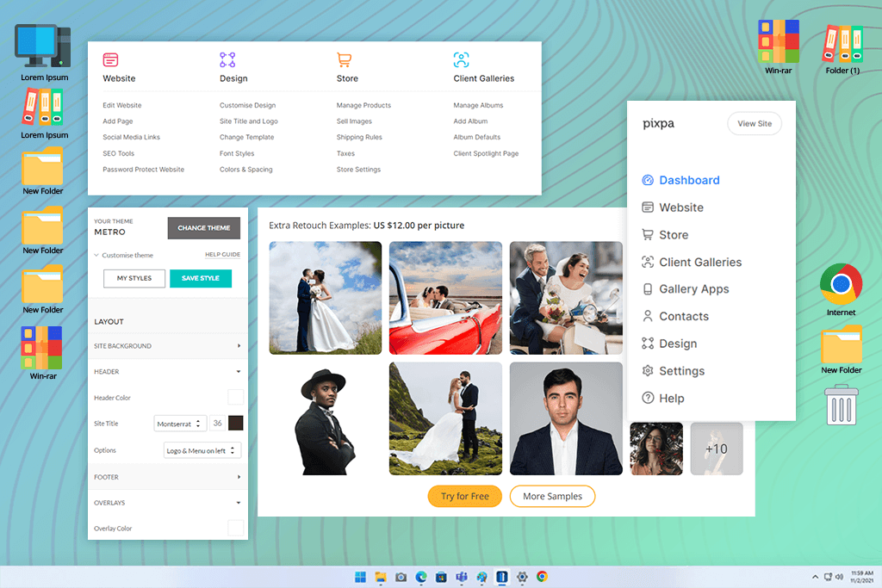This screenshot has height=588, width=882.
Task: Open the Logo & Menu on left dropdown
Action: [x=202, y=450]
